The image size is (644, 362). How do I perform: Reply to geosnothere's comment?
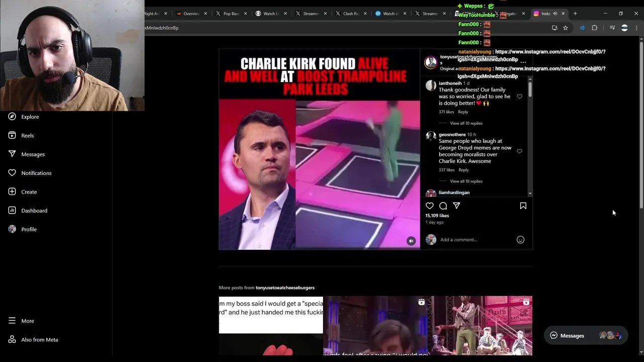pyautogui.click(x=463, y=170)
